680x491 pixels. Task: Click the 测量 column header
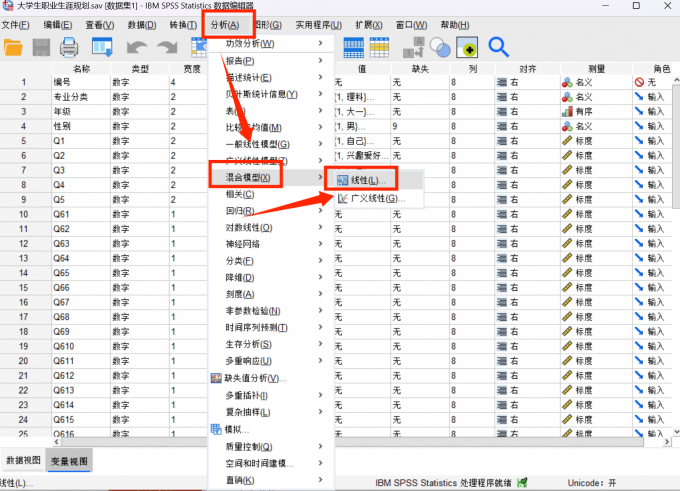click(596, 69)
